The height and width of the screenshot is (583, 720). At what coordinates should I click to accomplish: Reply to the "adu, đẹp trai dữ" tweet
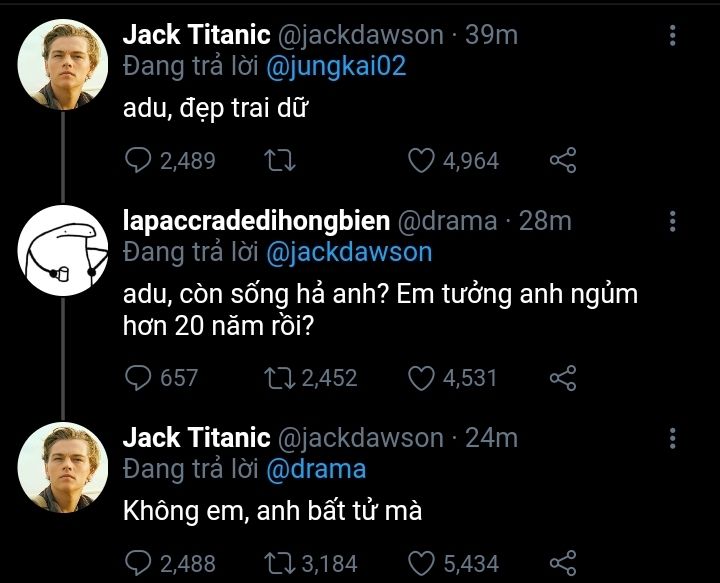(x=138, y=160)
